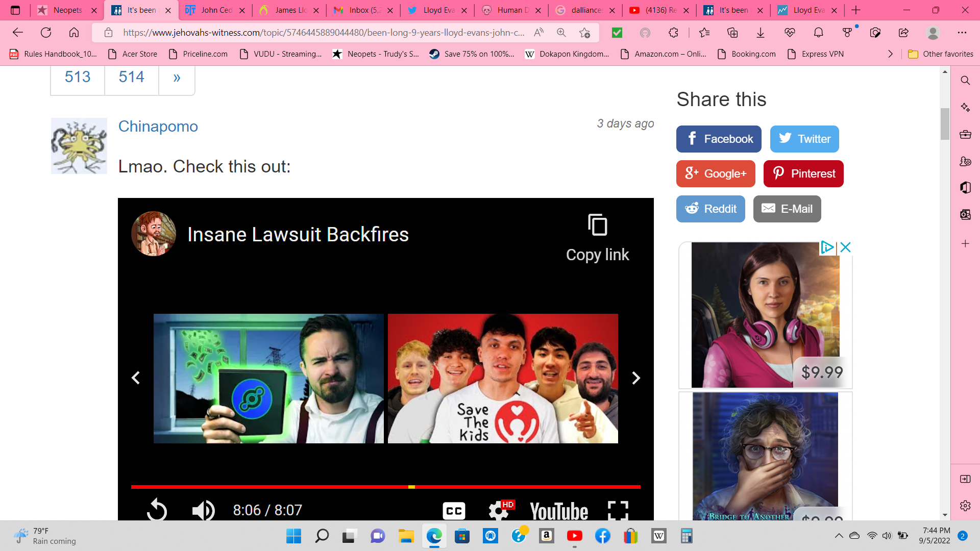Screen dimensions: 980x551
Task: Open browser profile avatar
Action: click(933, 33)
